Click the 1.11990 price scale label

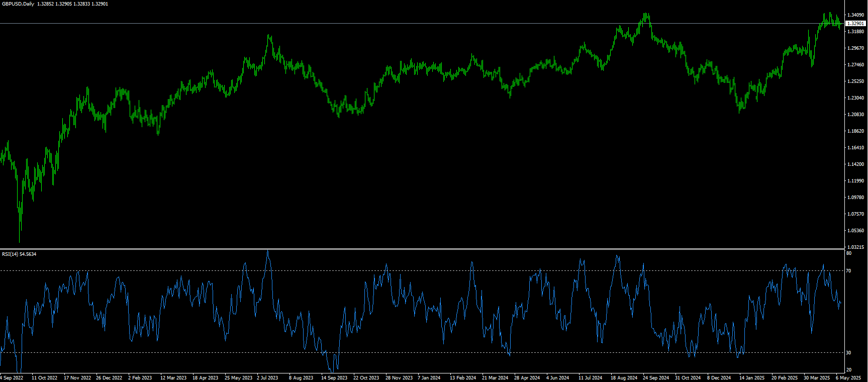tap(855, 181)
